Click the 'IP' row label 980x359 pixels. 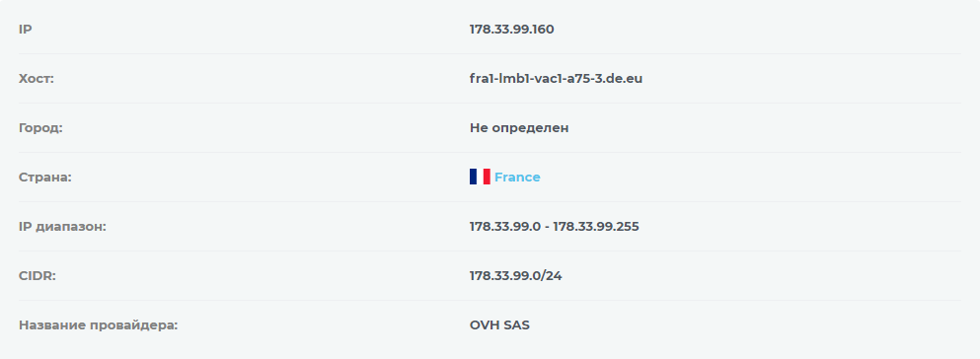click(x=25, y=30)
